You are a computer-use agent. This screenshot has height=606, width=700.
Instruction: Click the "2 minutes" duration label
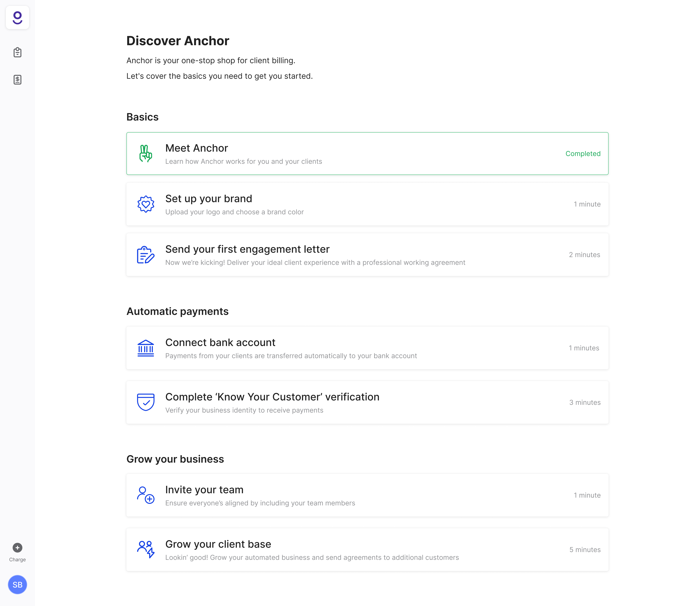585,255
